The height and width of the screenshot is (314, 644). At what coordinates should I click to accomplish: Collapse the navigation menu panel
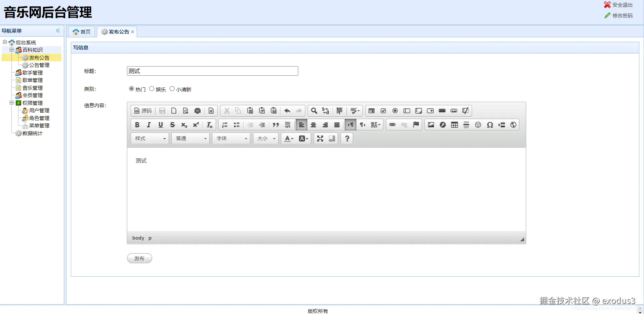click(58, 31)
